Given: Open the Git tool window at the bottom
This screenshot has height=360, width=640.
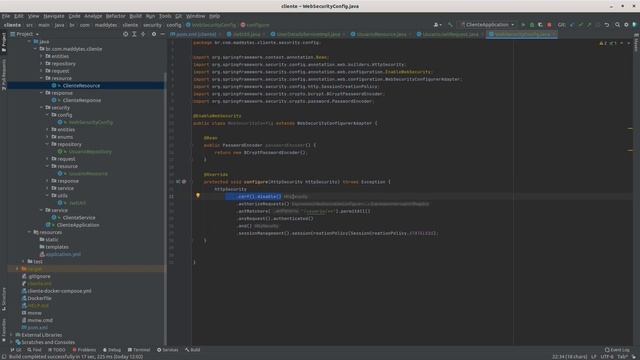Looking at the screenshot, I should point(16,350).
